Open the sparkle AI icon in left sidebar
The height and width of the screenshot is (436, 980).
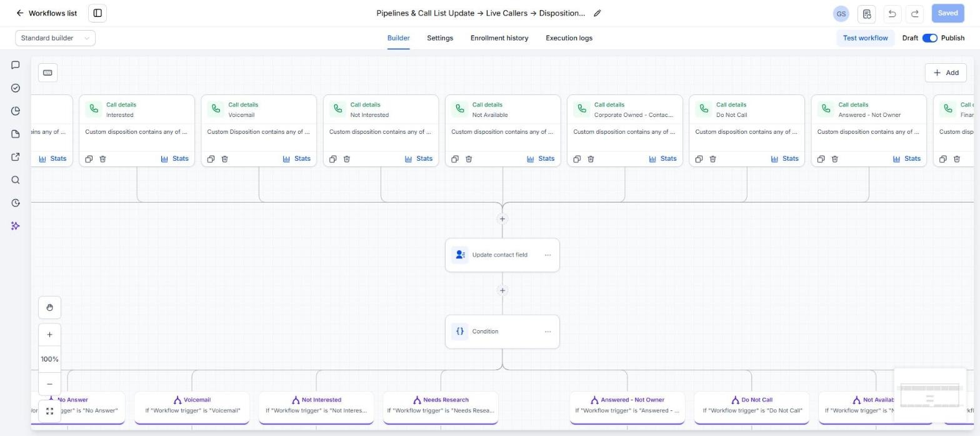tap(16, 226)
